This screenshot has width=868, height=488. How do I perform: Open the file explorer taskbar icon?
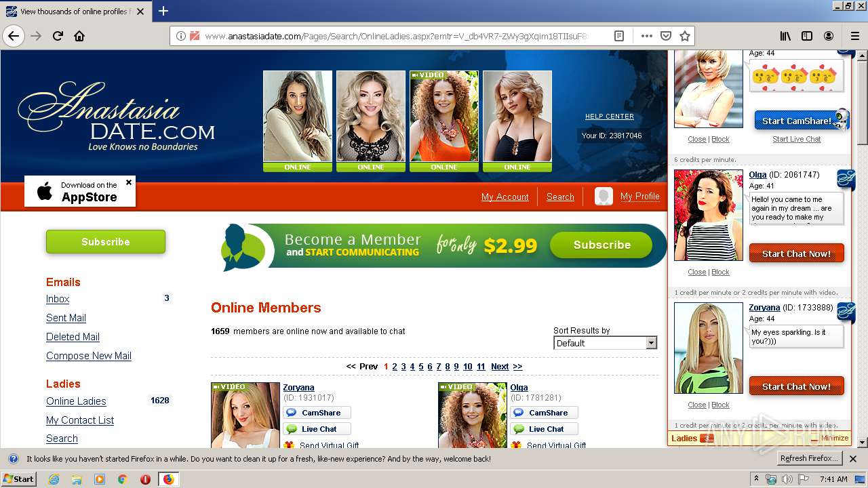pyautogui.click(x=77, y=479)
